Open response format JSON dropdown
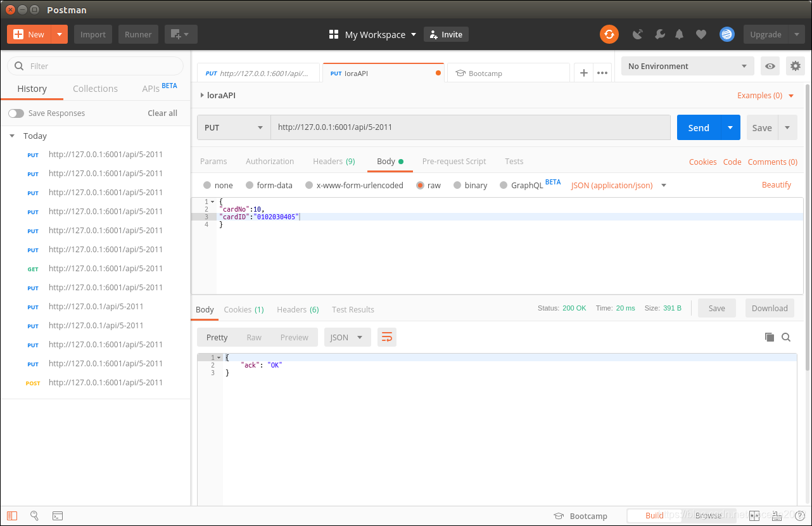The height and width of the screenshot is (526, 812). point(348,337)
